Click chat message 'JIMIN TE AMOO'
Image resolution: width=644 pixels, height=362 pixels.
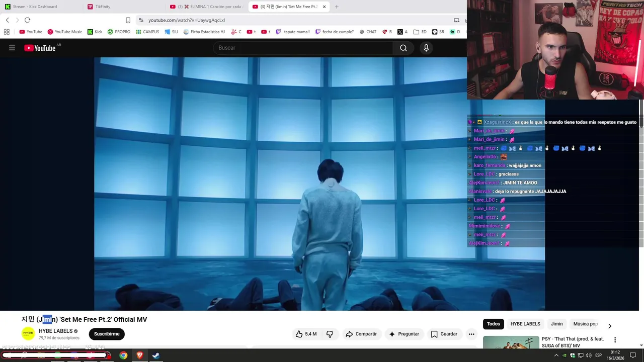[520, 183]
